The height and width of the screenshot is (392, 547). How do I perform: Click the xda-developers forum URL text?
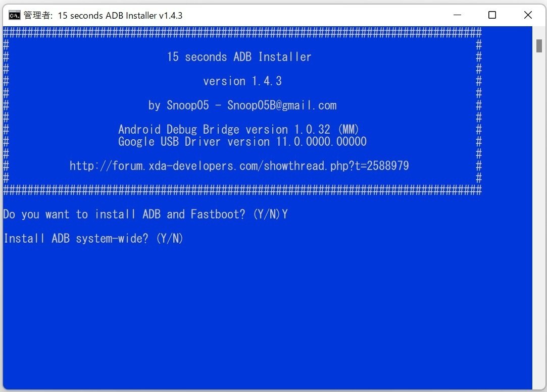click(x=239, y=166)
